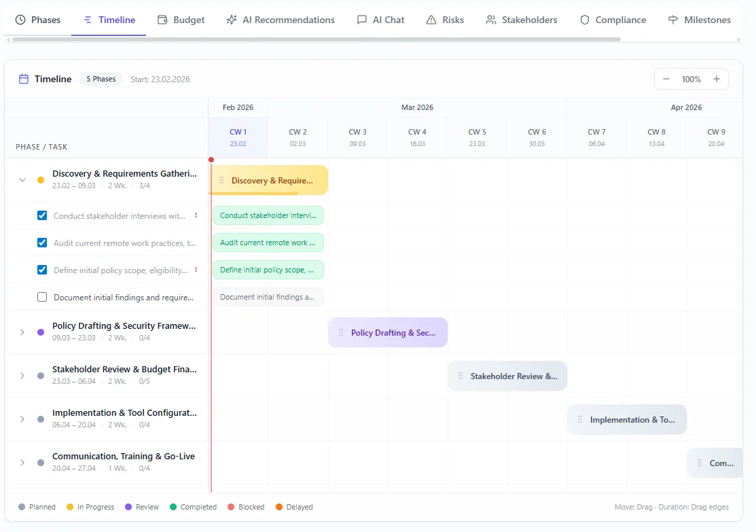Screen dimensions: 756x532
Task: Click the drag handle on Discovery & Requirements bar
Action: (x=221, y=180)
